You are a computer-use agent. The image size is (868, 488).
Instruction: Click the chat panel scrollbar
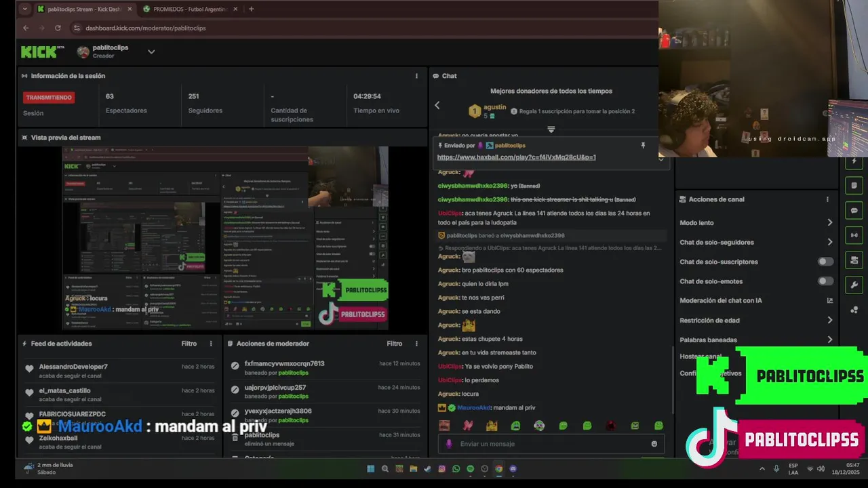pos(673,380)
